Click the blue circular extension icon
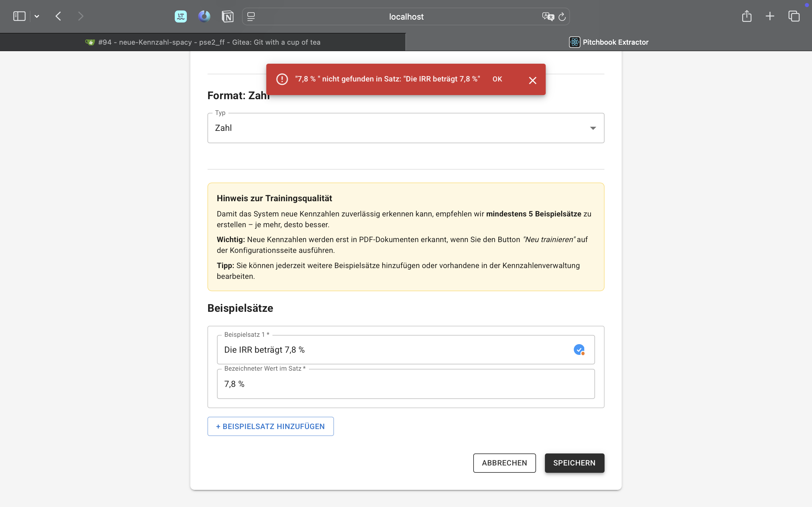The image size is (812, 507). coord(204,16)
